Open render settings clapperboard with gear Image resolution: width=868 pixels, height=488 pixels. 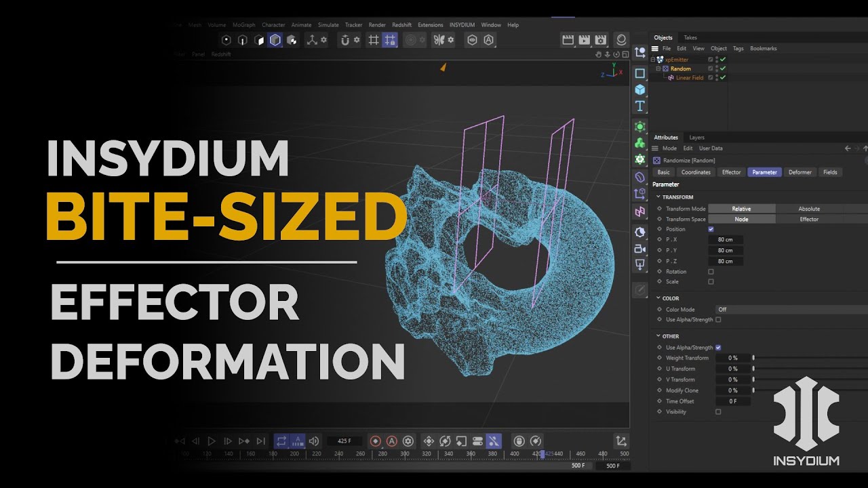pyautogui.click(x=601, y=40)
